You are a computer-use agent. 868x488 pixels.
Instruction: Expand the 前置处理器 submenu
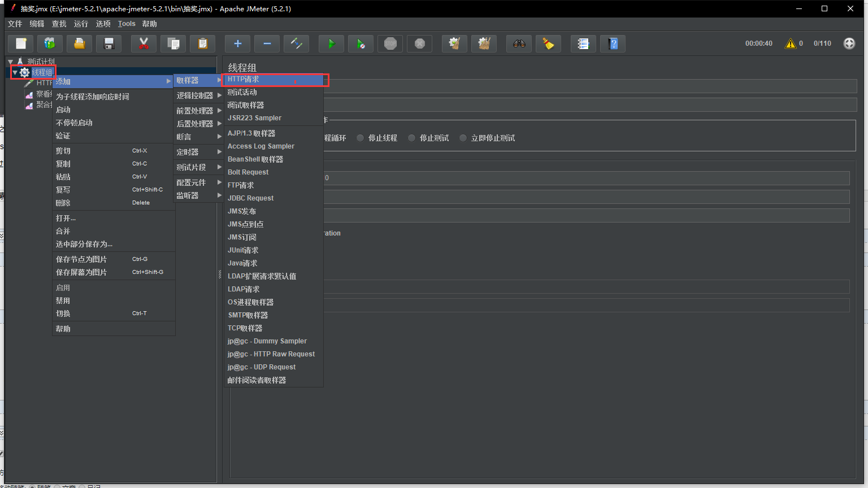(x=198, y=111)
